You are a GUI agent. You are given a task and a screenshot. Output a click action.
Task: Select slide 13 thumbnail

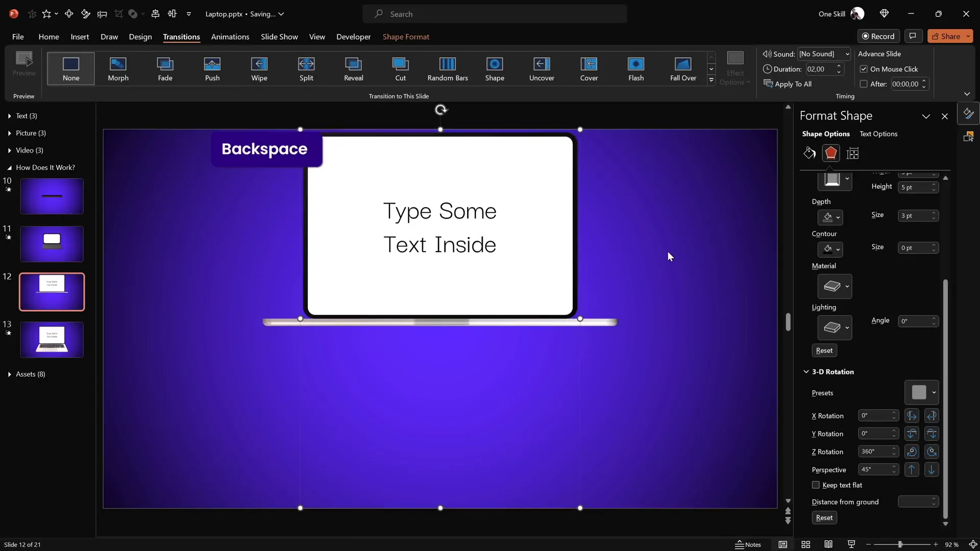point(51,339)
